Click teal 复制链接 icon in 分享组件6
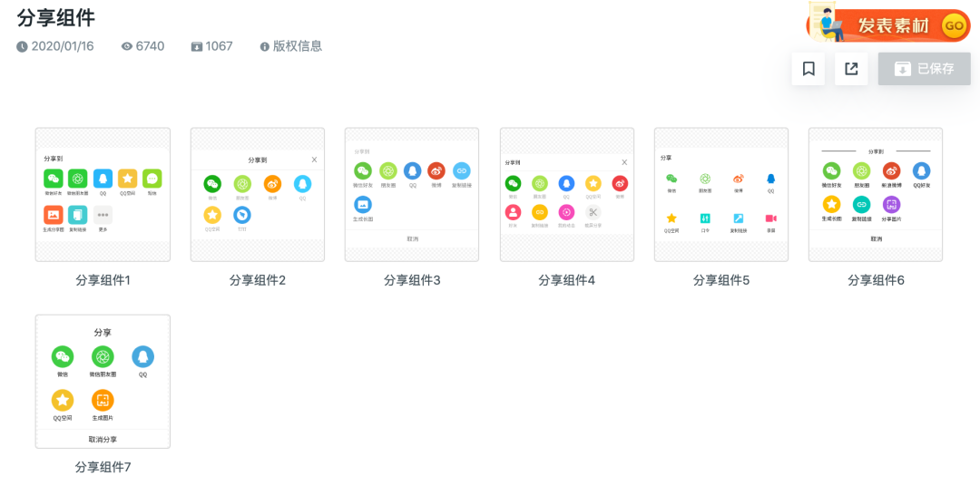Viewport: 980px width, 495px height. [x=861, y=205]
